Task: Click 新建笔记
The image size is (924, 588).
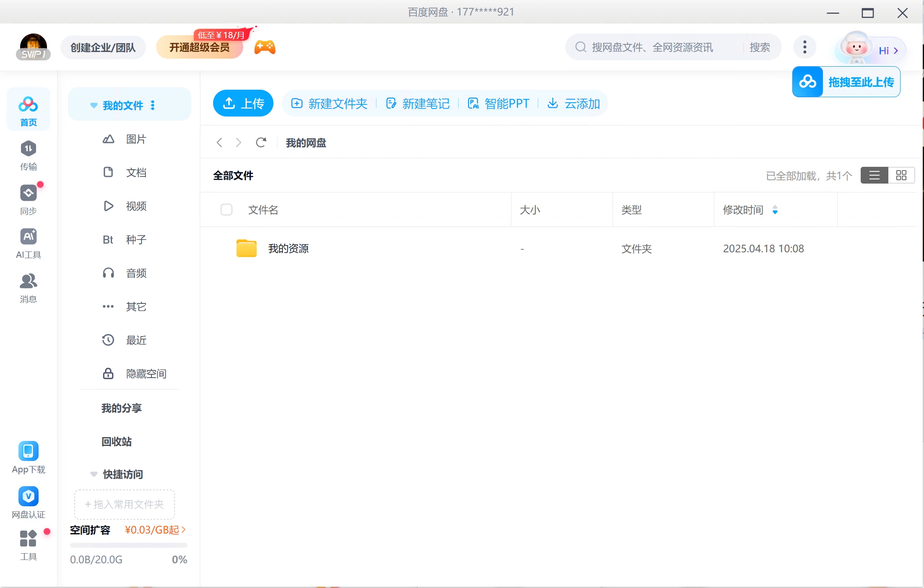Action: pyautogui.click(x=418, y=104)
